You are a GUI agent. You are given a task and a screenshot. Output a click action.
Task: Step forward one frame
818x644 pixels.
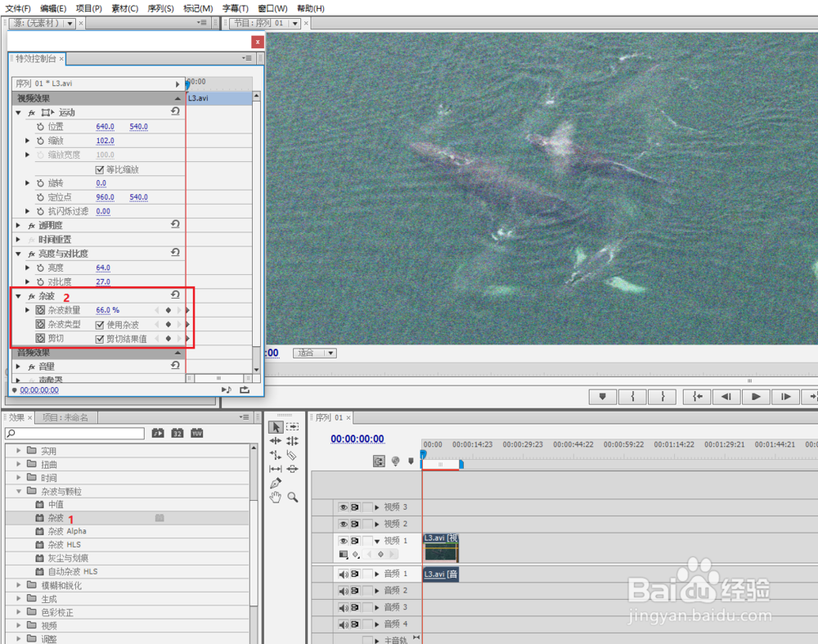[785, 397]
